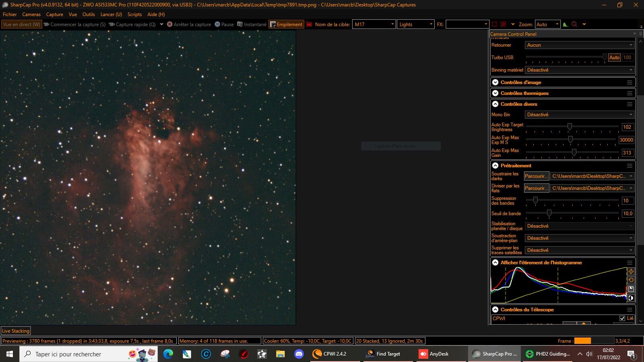
Task: Click Commencer la capture (S)
Action: coord(75,25)
